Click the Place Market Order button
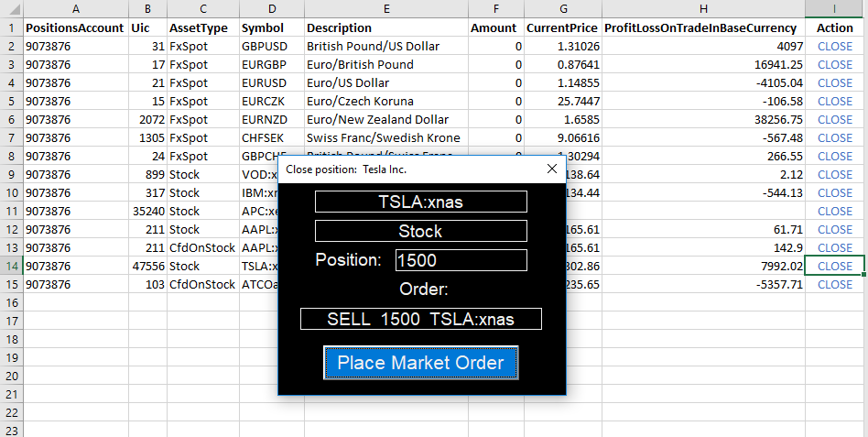868x437 pixels. coord(420,363)
